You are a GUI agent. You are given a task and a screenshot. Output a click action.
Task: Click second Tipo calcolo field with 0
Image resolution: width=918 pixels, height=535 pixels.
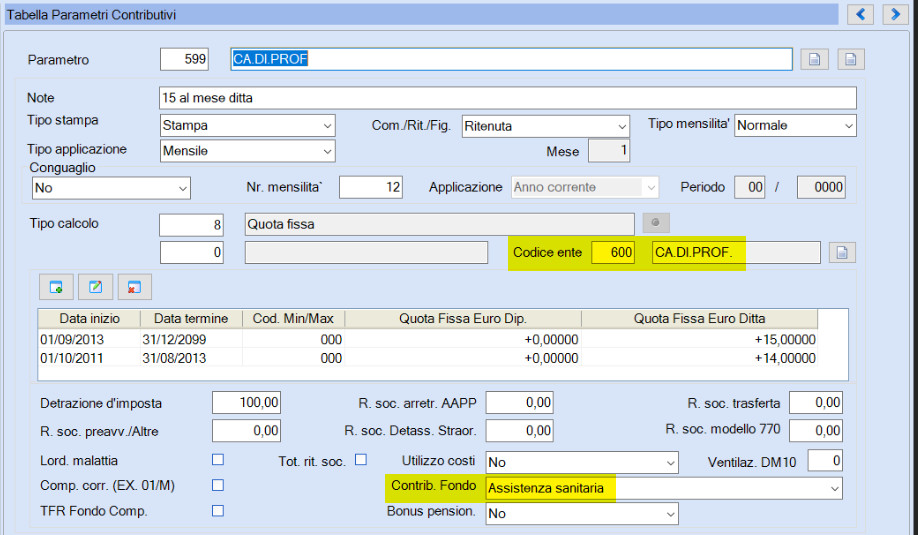[x=191, y=252]
